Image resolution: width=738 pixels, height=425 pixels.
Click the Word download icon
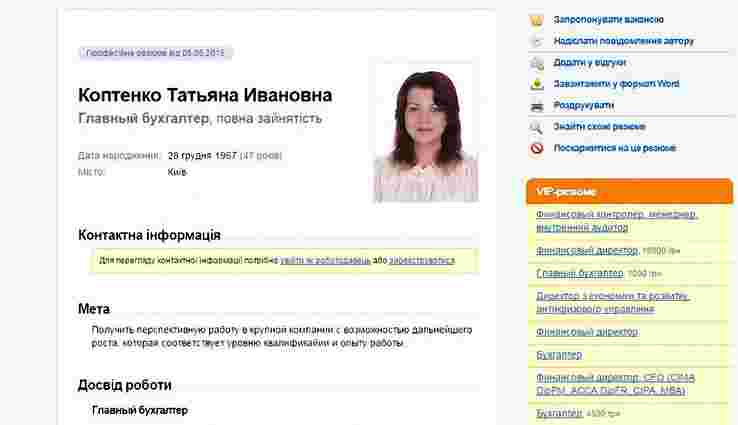pyautogui.click(x=537, y=84)
